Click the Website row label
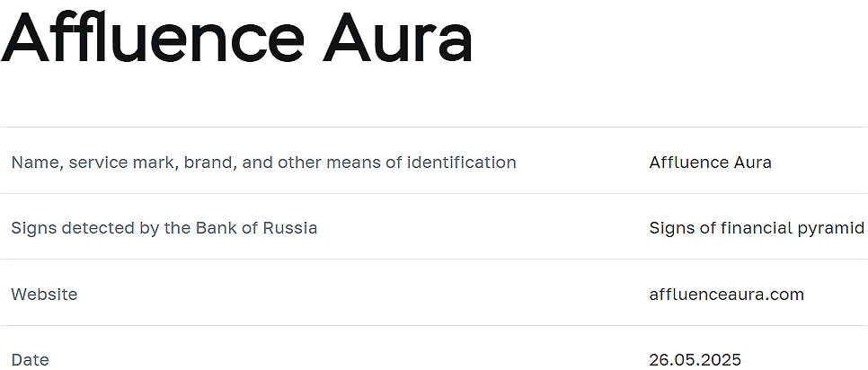 point(44,295)
